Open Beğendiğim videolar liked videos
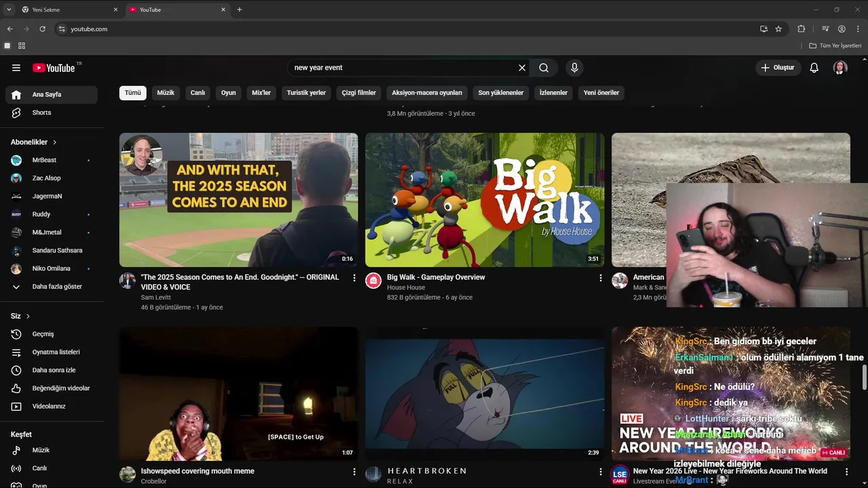 point(52,388)
